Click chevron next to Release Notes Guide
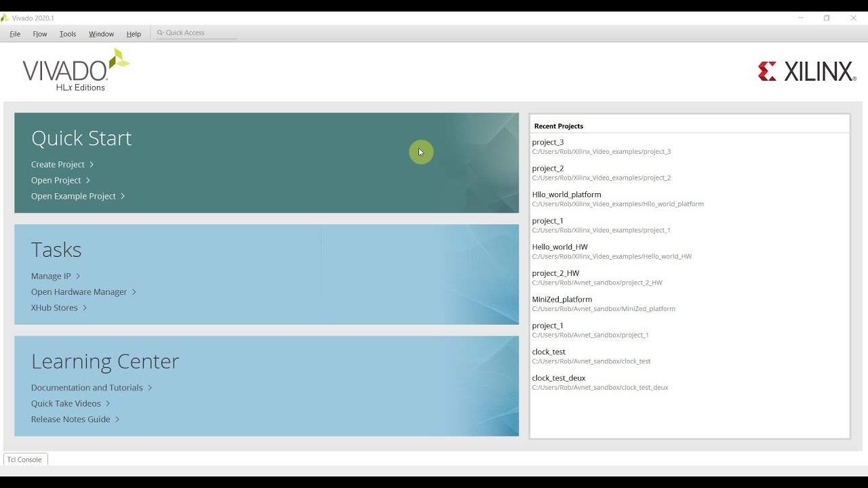 117,420
